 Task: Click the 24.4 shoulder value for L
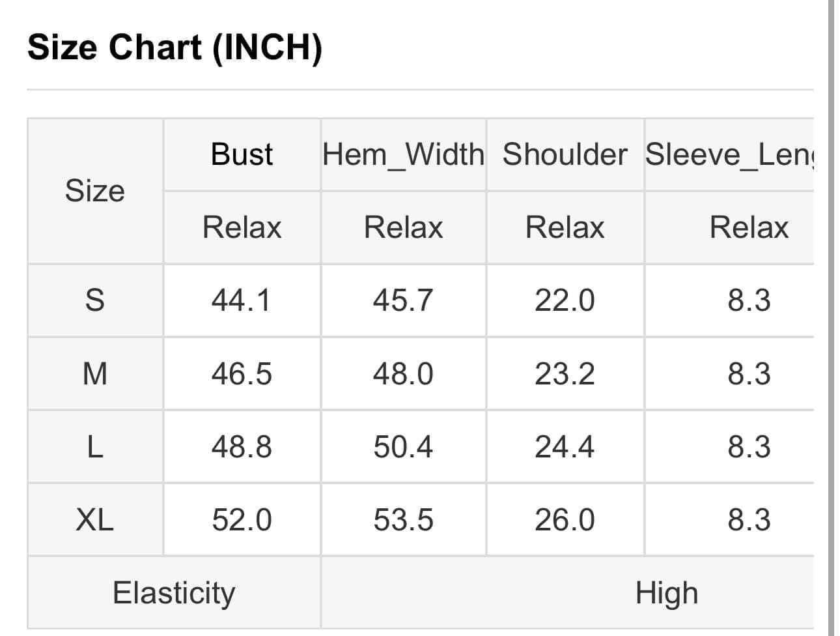click(565, 447)
